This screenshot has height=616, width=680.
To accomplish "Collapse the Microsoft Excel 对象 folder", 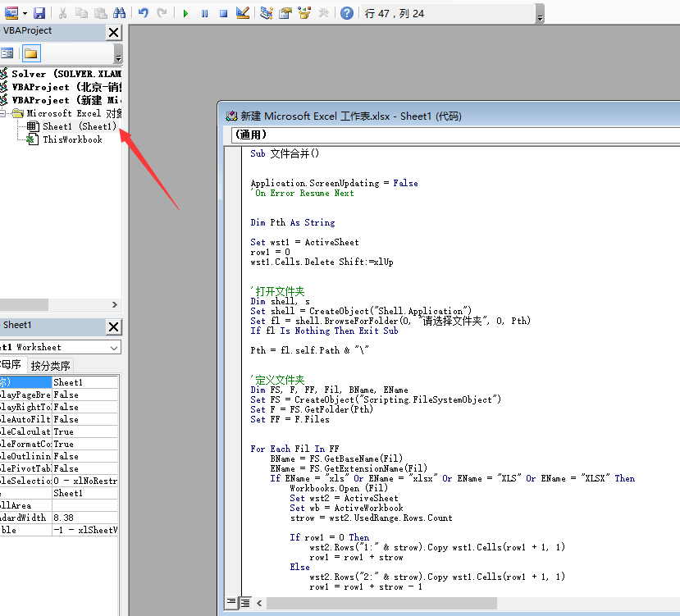I will 2,114.
